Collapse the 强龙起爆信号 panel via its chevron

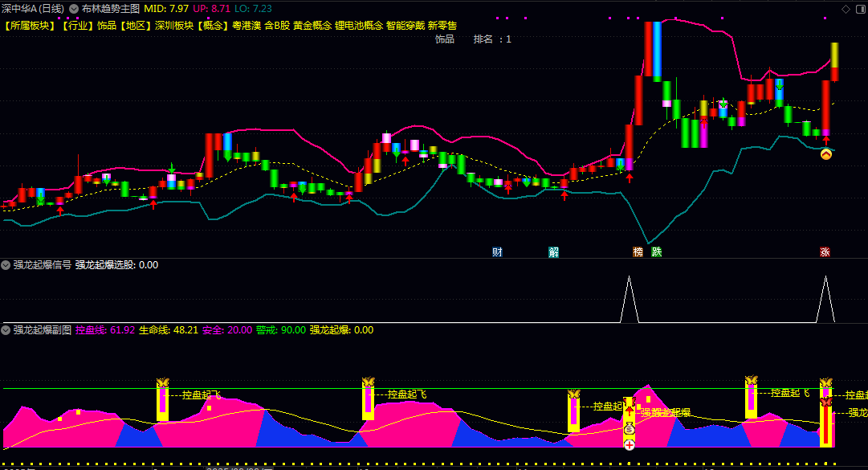click(6, 264)
